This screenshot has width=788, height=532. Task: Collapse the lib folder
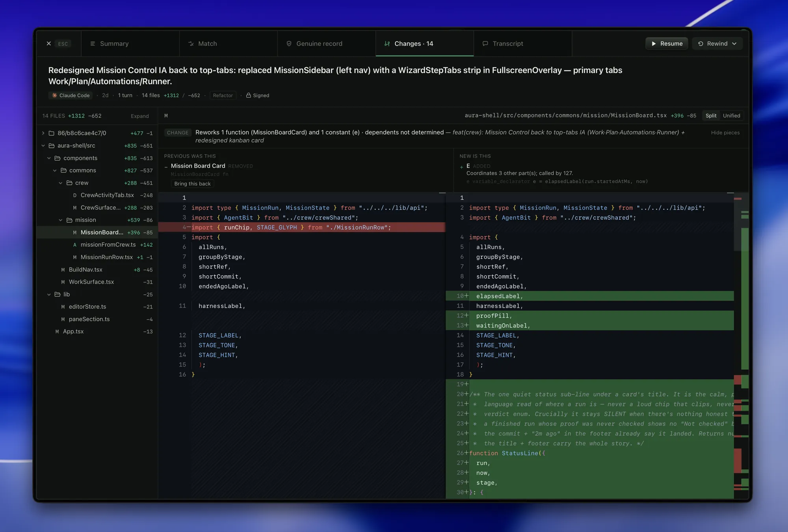(x=49, y=294)
